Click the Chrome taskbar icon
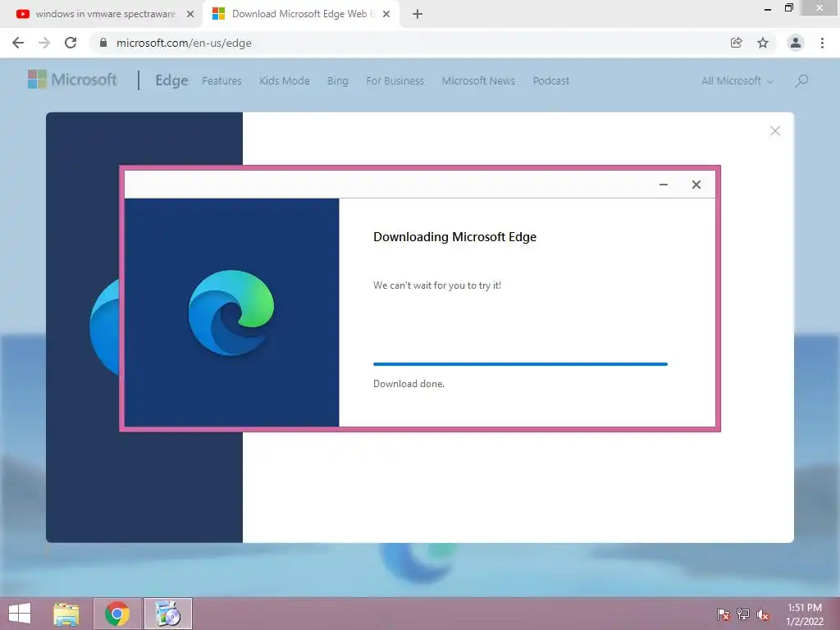The width and height of the screenshot is (840, 630). point(117,614)
